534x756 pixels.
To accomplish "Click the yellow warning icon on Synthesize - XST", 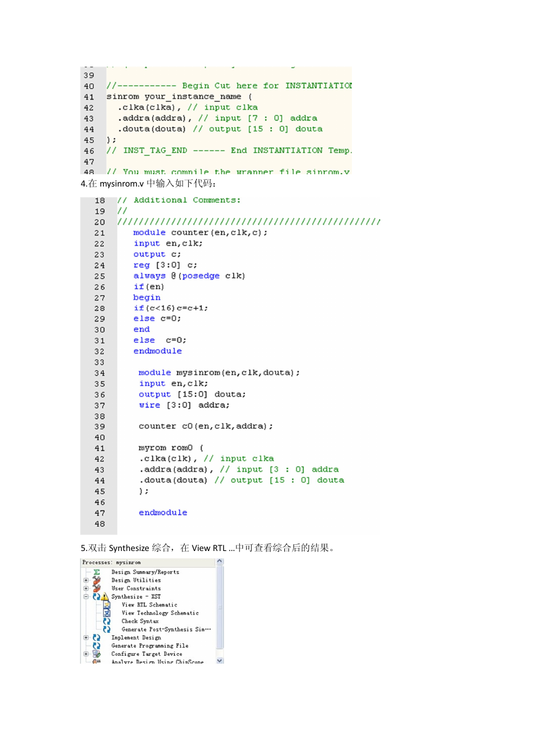I will 105,597.
